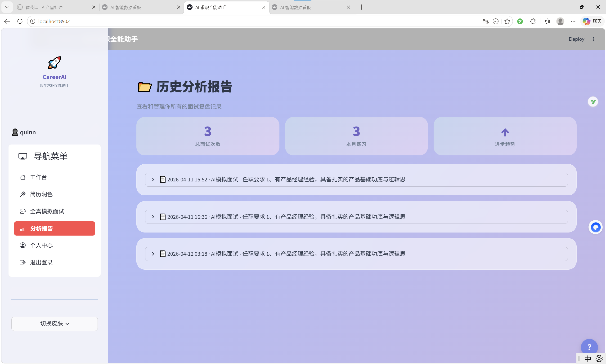The image size is (606, 364).
Task: Open the 切换皮肤 skin switcher dropdown
Action: click(x=54, y=323)
